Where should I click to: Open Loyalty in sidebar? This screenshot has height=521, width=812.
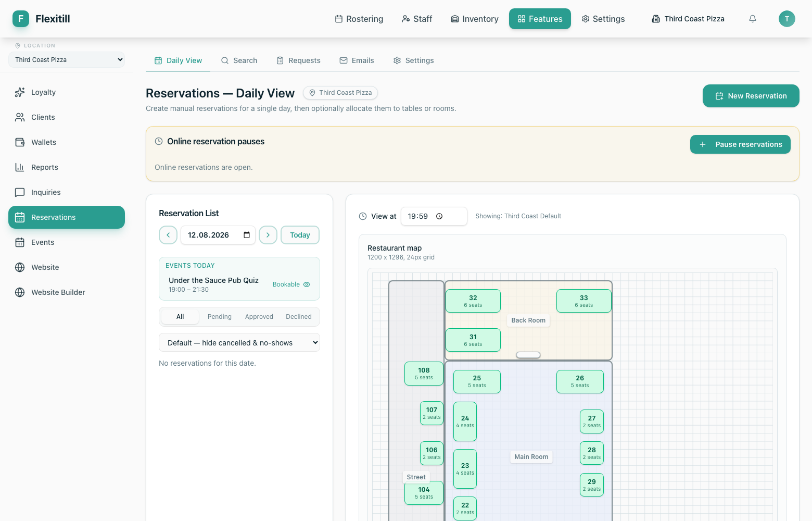pos(67,92)
